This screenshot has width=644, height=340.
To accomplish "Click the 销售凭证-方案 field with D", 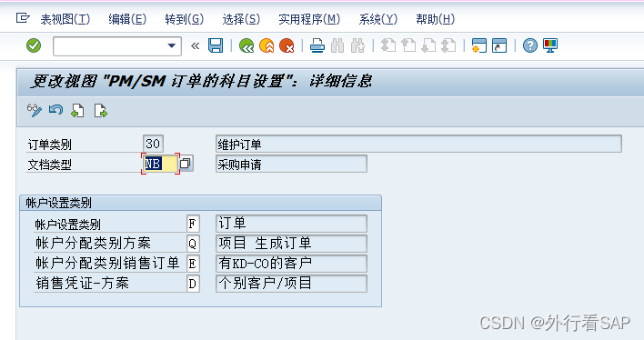I will coord(193,284).
